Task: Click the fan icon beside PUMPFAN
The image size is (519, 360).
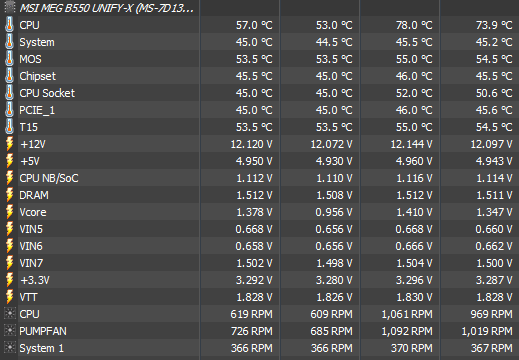Action: tap(10, 331)
